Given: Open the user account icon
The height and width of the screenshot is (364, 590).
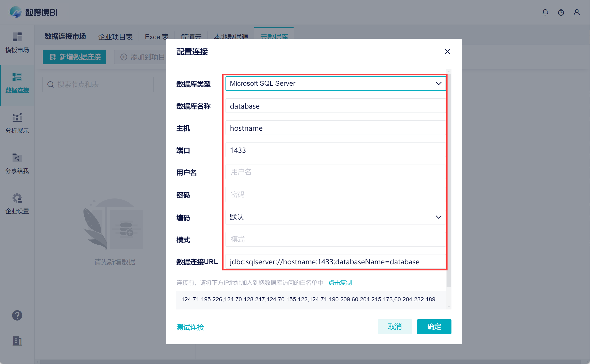Looking at the screenshot, I should click(576, 12).
